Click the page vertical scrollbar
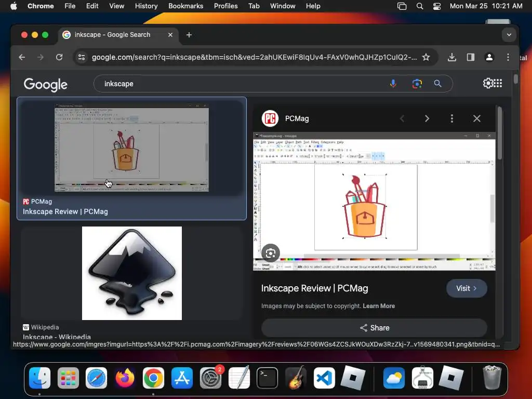Viewport: 532px width, 399px height. tap(516, 79)
